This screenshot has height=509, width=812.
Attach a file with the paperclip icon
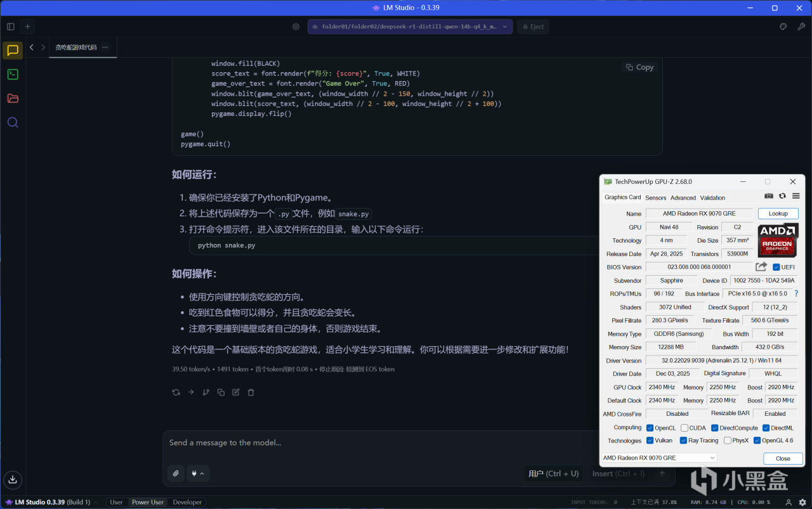[x=176, y=474]
